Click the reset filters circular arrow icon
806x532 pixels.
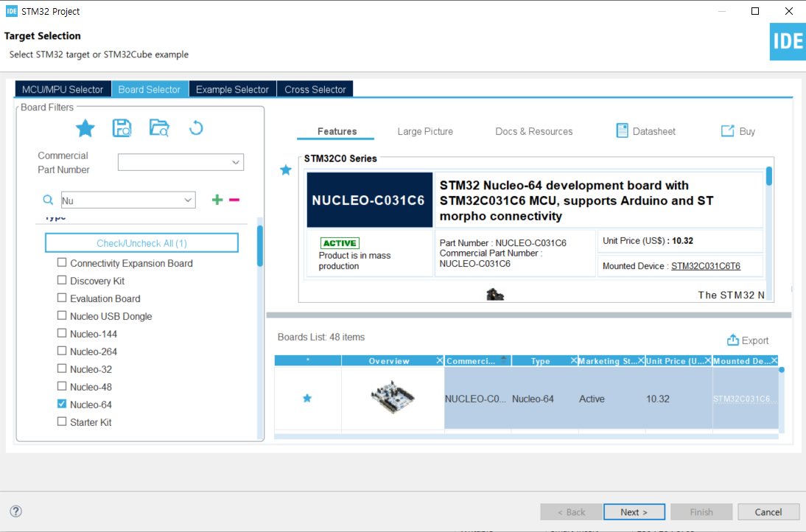tap(196, 128)
